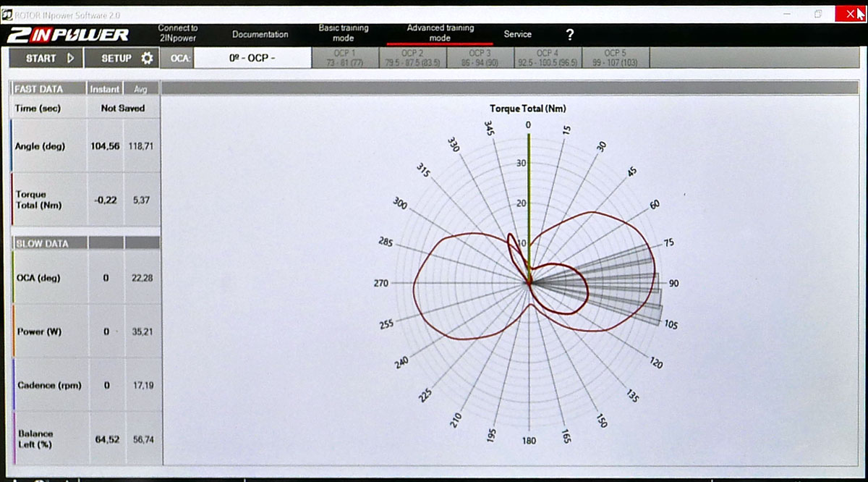Click the 270 degree label on the polar chart
This screenshot has width=868, height=482.
(x=382, y=283)
